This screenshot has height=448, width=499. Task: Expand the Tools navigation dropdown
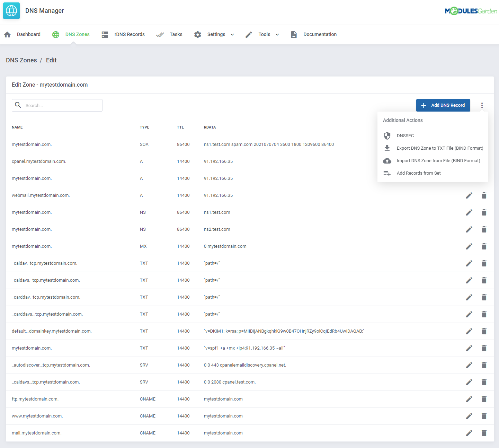[x=277, y=35]
